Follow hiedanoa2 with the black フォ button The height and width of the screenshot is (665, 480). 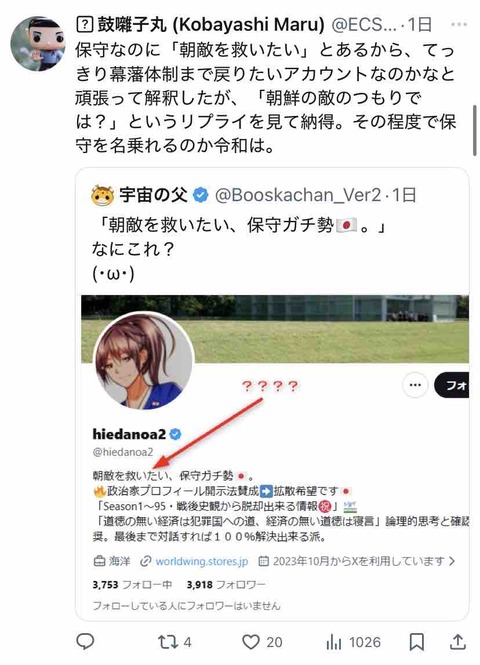452,385
